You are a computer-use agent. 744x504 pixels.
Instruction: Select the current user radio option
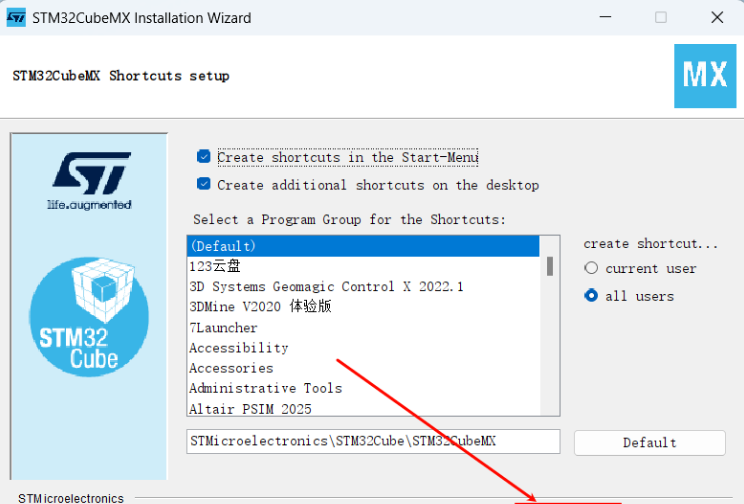(x=591, y=268)
